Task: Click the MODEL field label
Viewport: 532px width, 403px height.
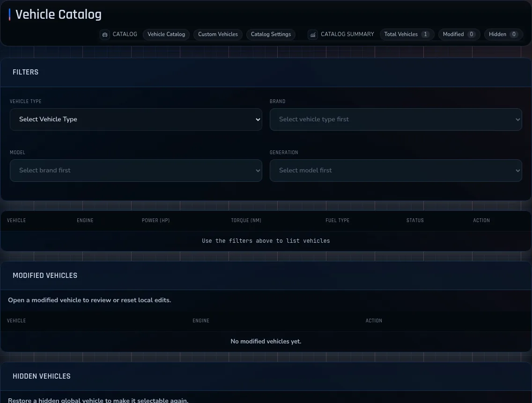Action: click(x=18, y=152)
